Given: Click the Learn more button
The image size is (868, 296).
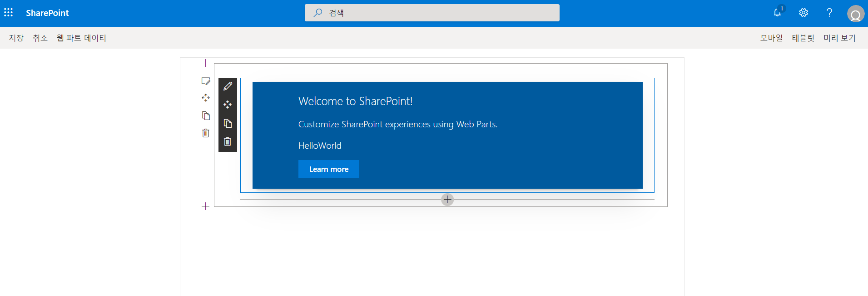Looking at the screenshot, I should 329,169.
